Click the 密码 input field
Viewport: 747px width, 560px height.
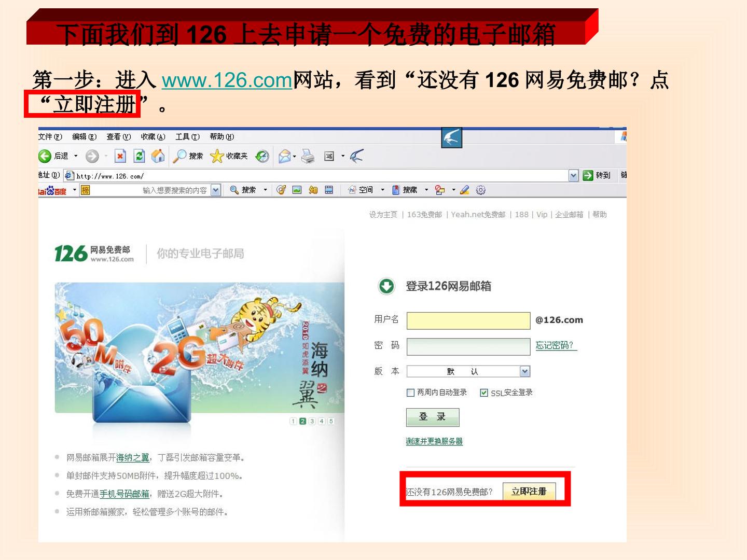tap(468, 347)
